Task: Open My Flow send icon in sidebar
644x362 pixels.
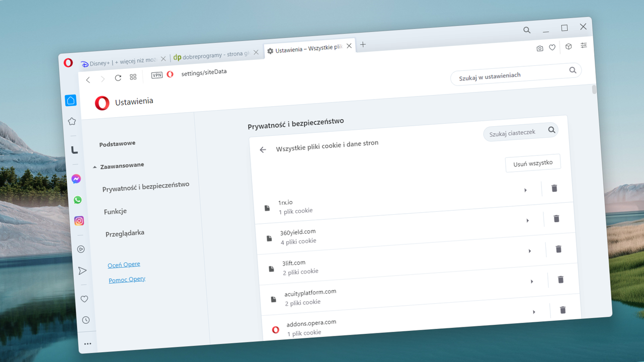Action: [83, 271]
